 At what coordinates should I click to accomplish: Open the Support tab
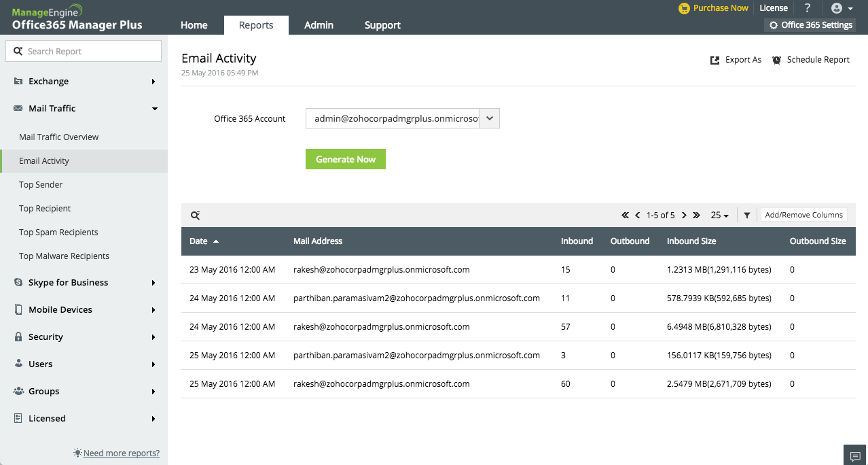[x=382, y=25]
